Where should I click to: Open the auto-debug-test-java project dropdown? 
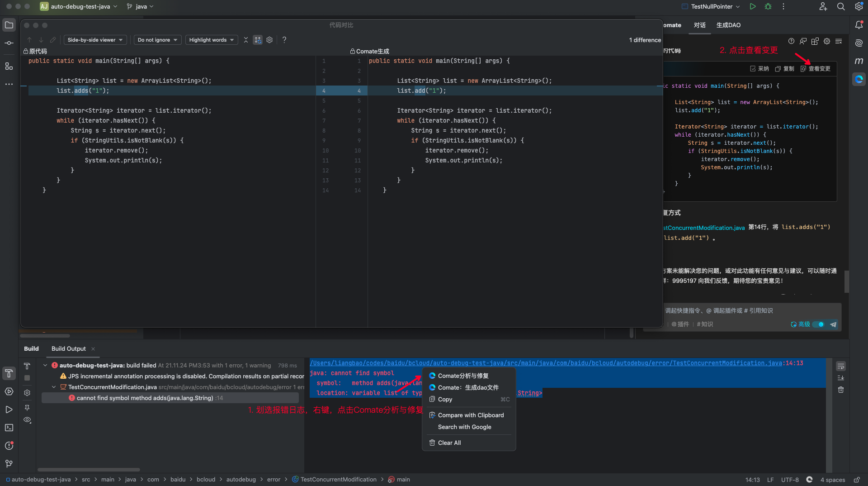click(79, 6)
